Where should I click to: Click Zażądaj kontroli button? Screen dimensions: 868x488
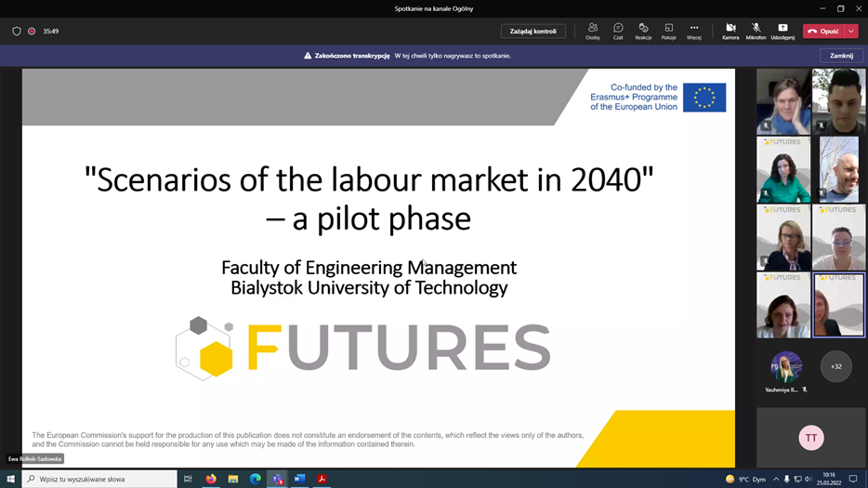click(533, 31)
